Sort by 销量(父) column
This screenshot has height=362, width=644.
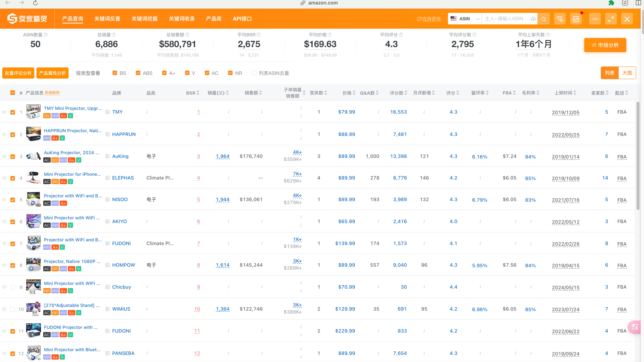coord(227,93)
